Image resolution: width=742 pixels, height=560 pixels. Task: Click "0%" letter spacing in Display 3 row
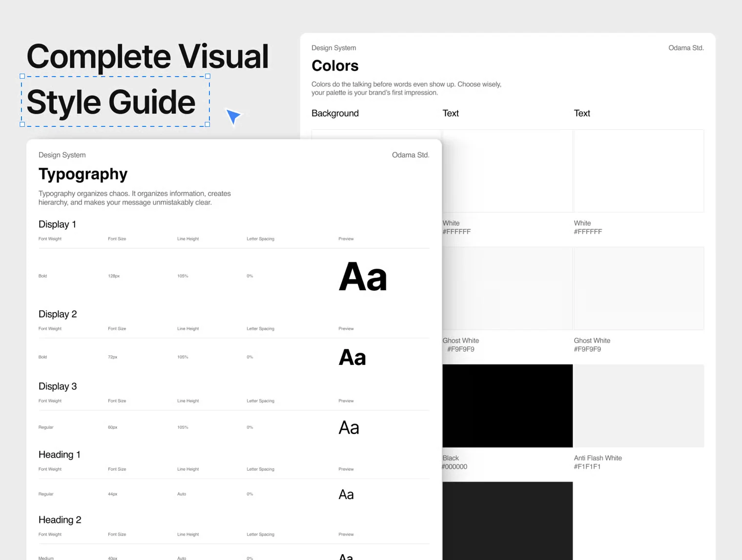coord(250,427)
